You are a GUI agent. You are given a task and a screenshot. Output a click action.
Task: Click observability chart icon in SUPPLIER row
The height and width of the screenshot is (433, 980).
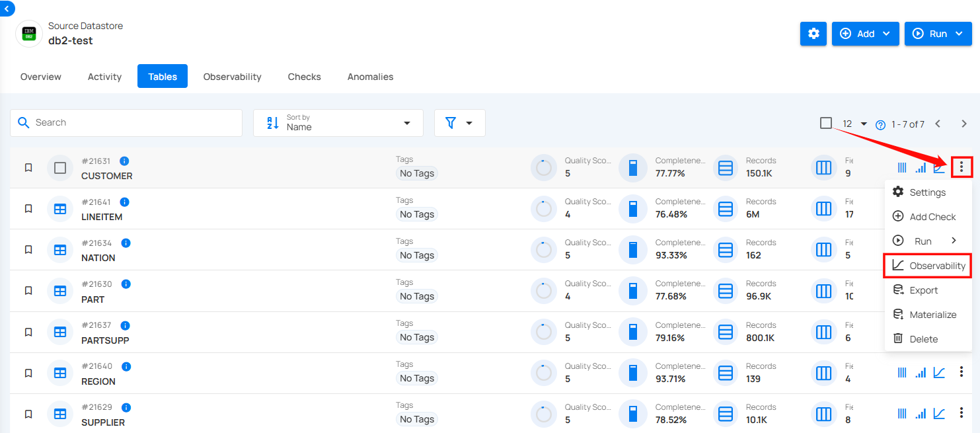[x=938, y=414]
